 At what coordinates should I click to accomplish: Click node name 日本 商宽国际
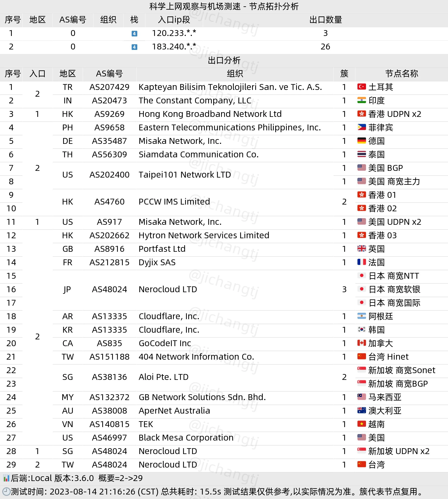coord(394,303)
